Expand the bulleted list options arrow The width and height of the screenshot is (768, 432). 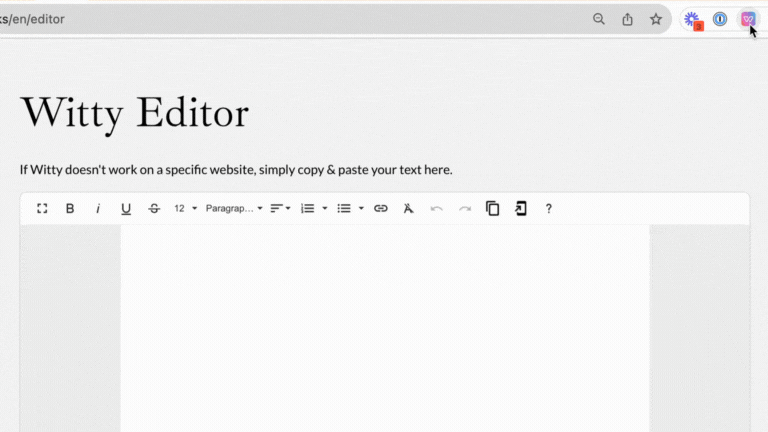pyautogui.click(x=361, y=208)
